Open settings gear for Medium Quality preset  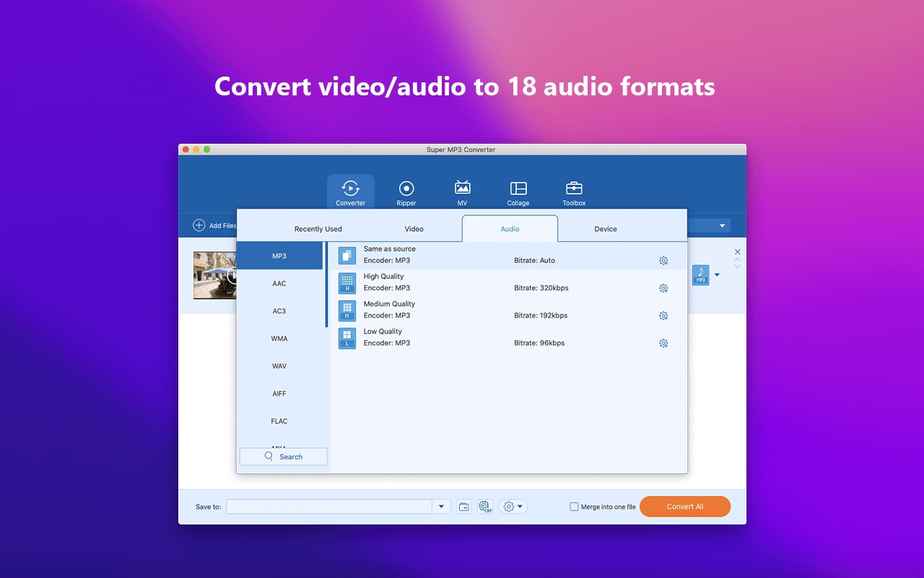663,316
